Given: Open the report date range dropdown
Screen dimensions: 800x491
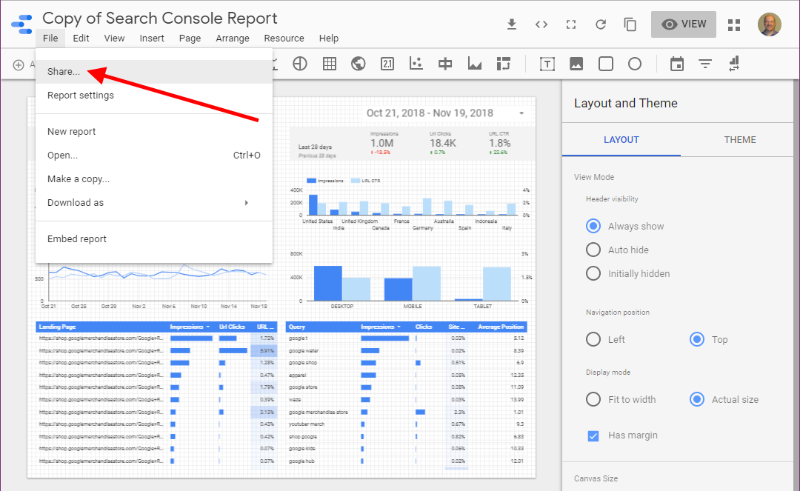Looking at the screenshot, I should 521,113.
